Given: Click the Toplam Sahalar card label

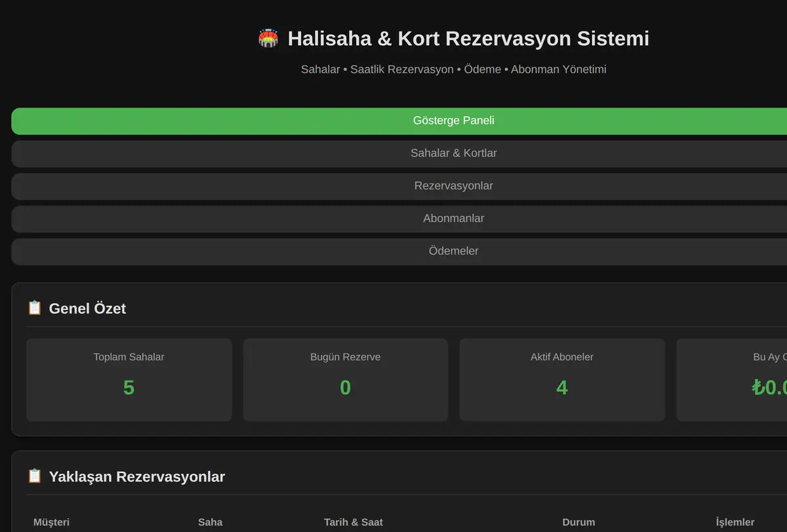Looking at the screenshot, I should click(x=129, y=357).
